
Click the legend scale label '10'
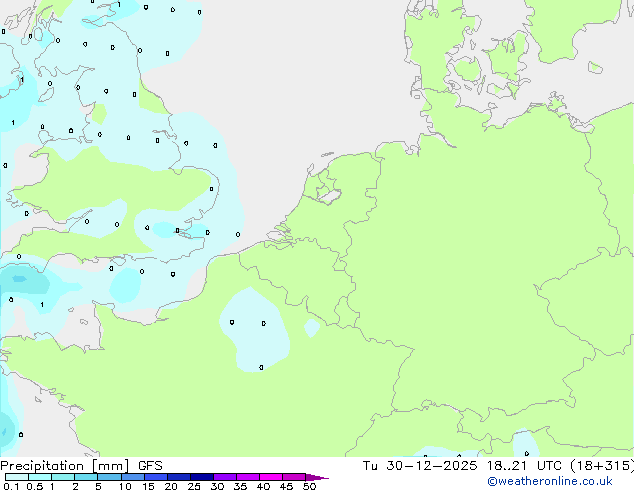tap(125, 486)
